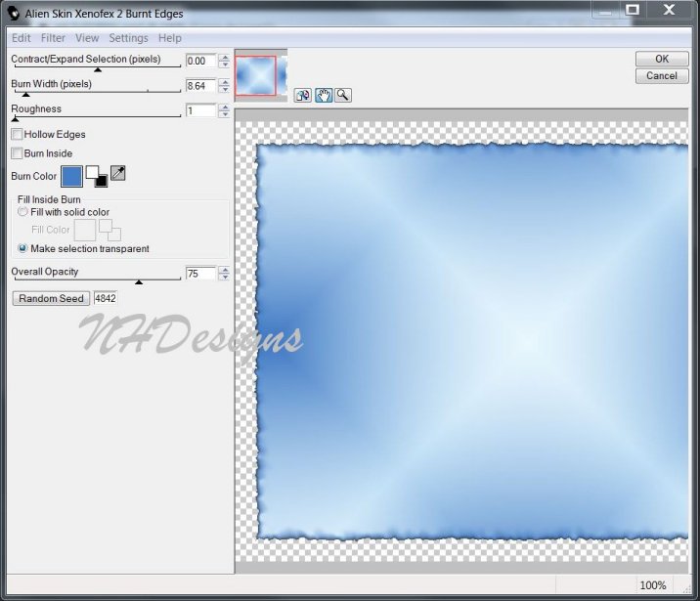Select Make selection transparent option
Screen dimensions: 700x601
(22, 248)
